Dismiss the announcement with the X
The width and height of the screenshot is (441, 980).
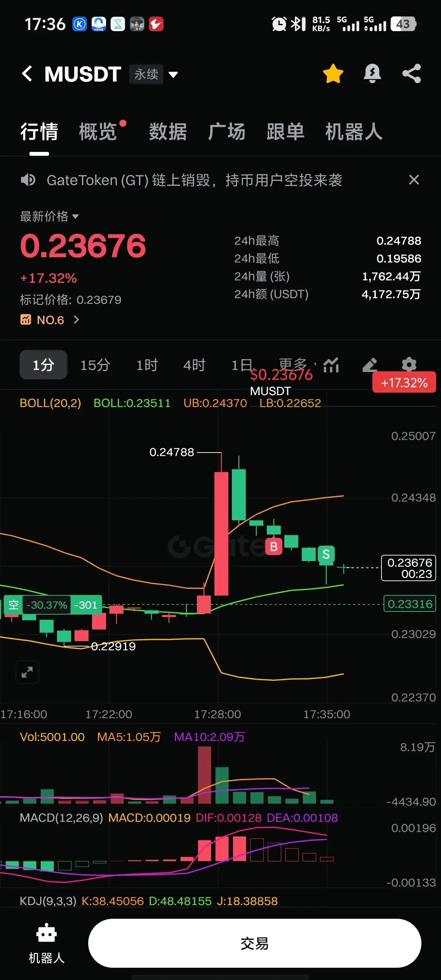(414, 180)
